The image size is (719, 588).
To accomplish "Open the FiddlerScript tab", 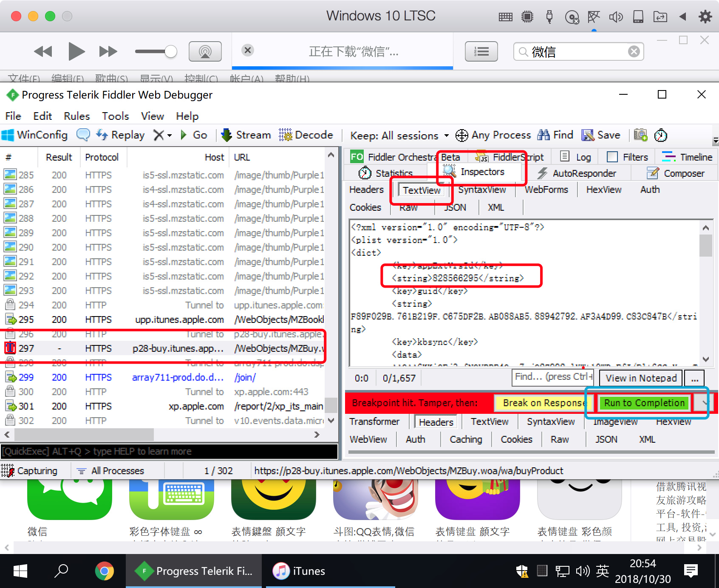I will click(509, 157).
